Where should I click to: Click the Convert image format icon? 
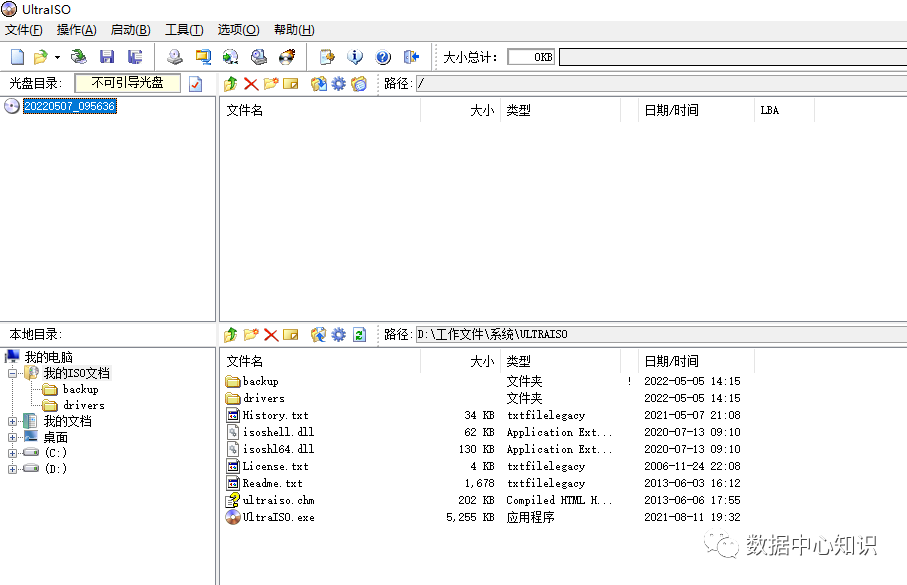pos(203,57)
